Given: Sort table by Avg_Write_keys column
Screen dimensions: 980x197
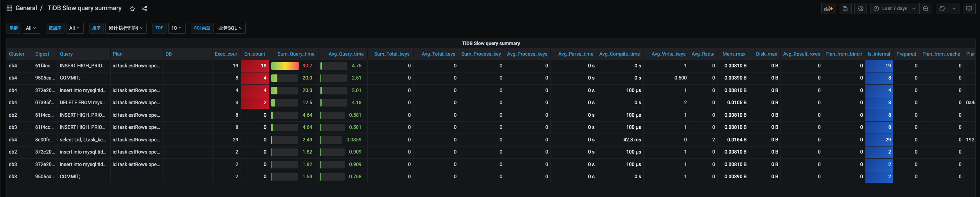Looking at the screenshot, I should [668, 54].
